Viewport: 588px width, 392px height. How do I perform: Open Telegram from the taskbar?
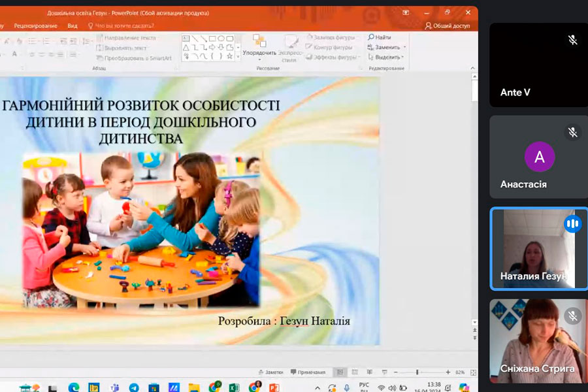(x=134, y=387)
